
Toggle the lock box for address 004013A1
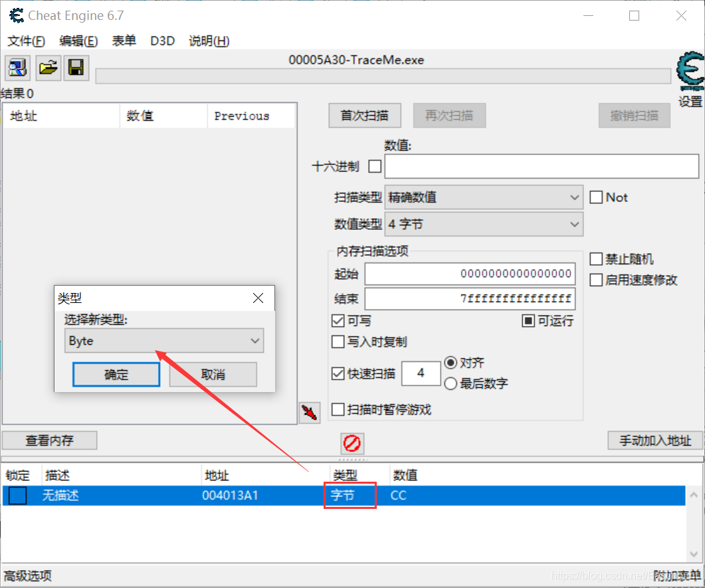point(17,496)
